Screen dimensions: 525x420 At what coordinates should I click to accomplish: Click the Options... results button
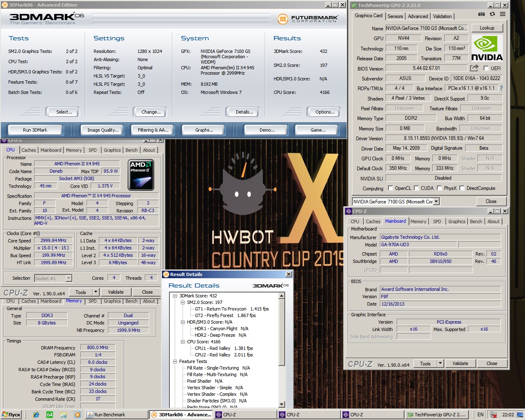[325, 112]
